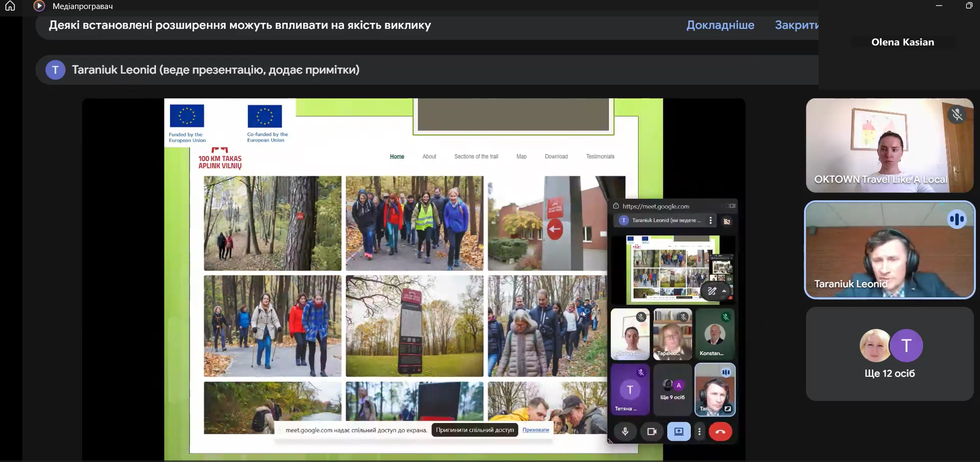Click the present screen button in Meet popup
The width and height of the screenshot is (980, 462).
pos(679,432)
